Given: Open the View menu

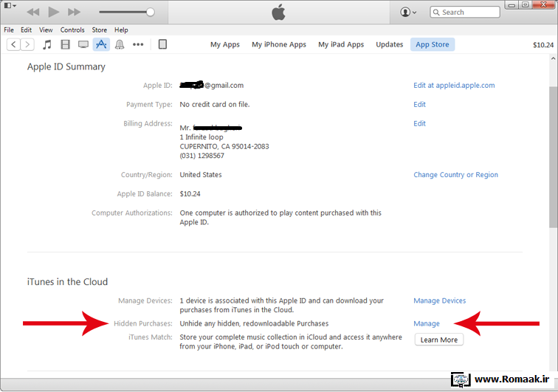Looking at the screenshot, I should pyautogui.click(x=46, y=30).
